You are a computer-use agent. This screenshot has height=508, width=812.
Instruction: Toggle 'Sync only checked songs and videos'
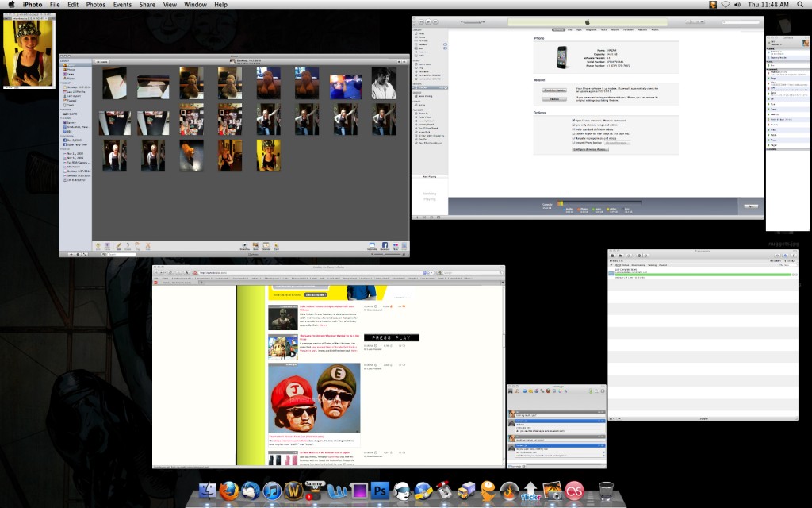[x=574, y=125]
